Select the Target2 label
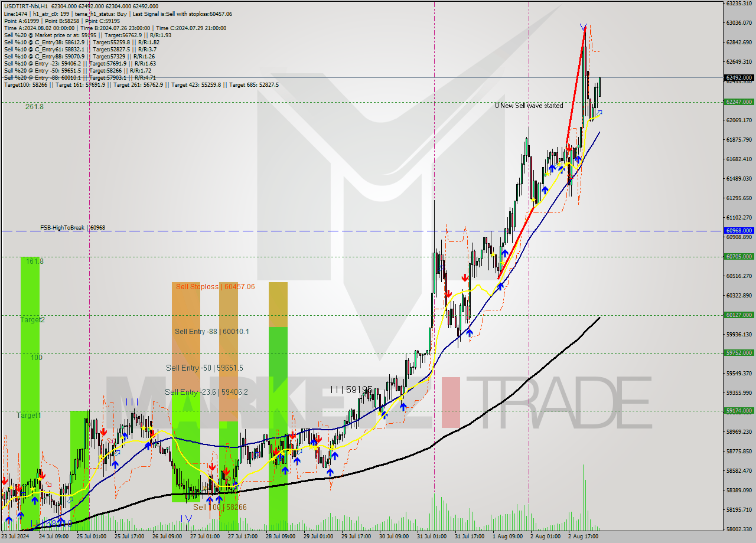Image resolution: width=756 pixels, height=543 pixels. [x=32, y=319]
